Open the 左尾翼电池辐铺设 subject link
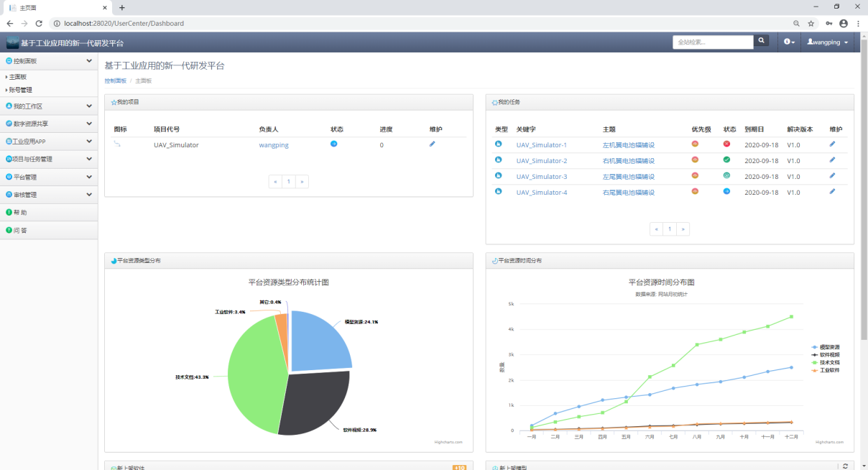868x470 pixels. [x=629, y=177]
